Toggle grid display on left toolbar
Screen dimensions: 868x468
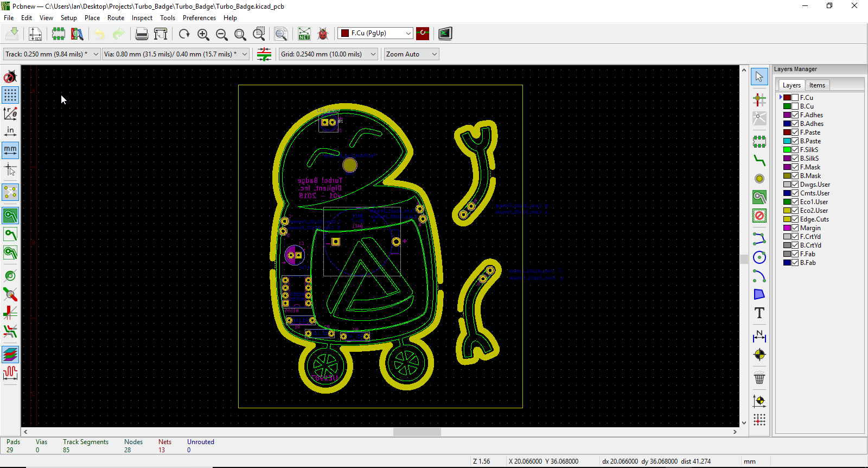pyautogui.click(x=10, y=95)
